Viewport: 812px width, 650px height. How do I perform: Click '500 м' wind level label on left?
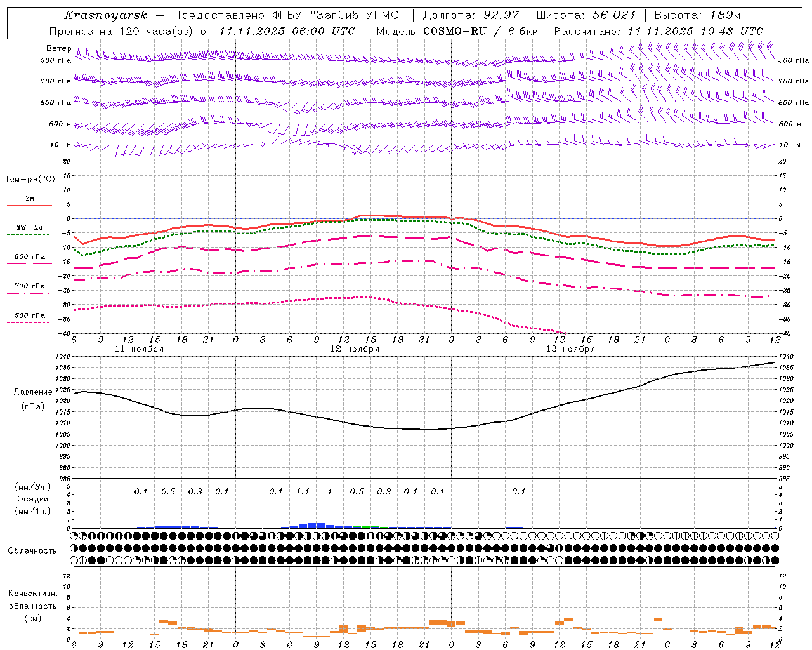pyautogui.click(x=60, y=124)
